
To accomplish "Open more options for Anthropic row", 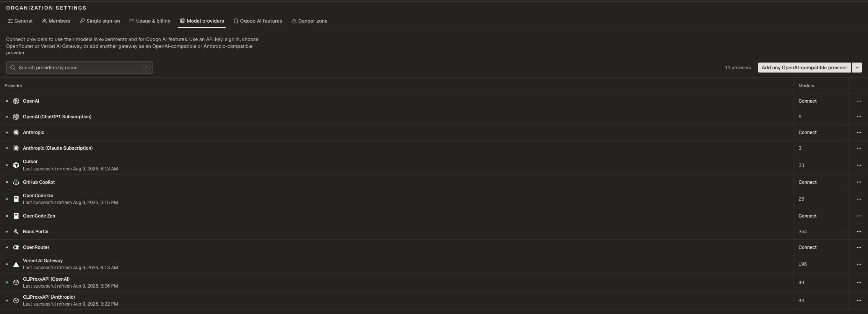I will 859,132.
